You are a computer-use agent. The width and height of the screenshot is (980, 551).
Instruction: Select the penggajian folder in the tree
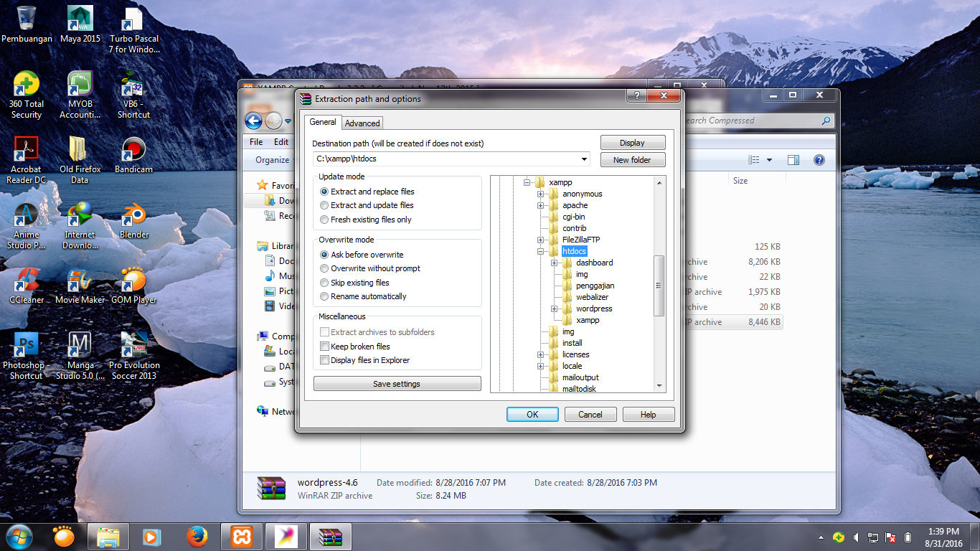pos(595,286)
